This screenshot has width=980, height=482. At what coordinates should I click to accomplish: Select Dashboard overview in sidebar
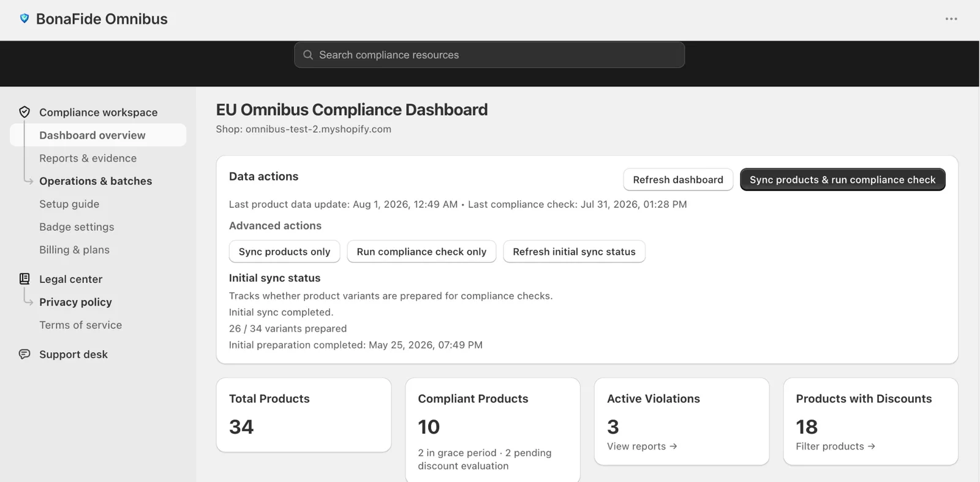tap(98, 135)
